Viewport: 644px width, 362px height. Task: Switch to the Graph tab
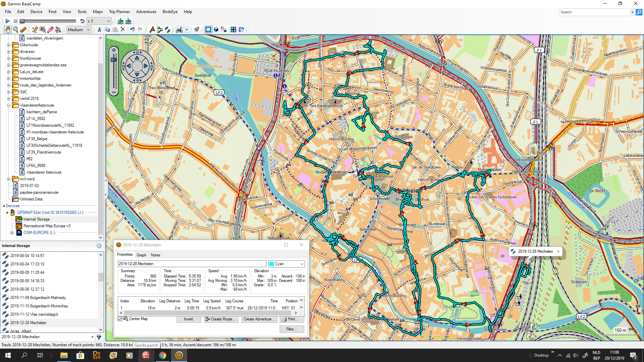(x=141, y=255)
